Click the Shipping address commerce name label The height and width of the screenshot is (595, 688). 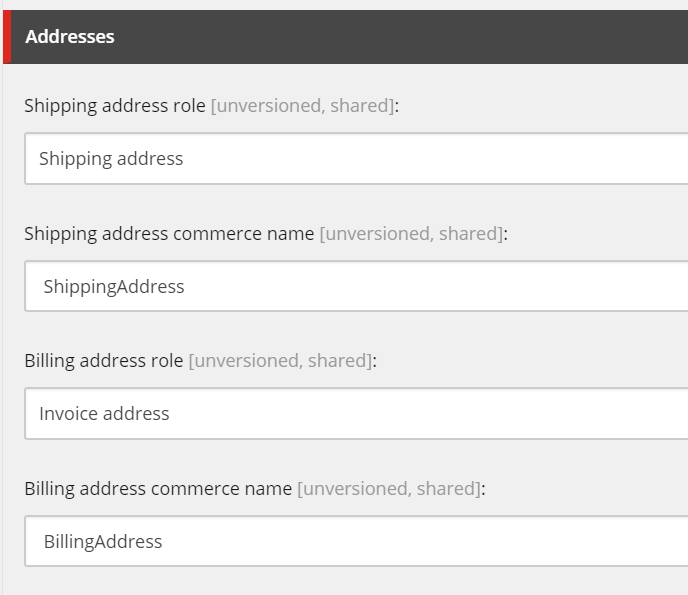coord(169,234)
